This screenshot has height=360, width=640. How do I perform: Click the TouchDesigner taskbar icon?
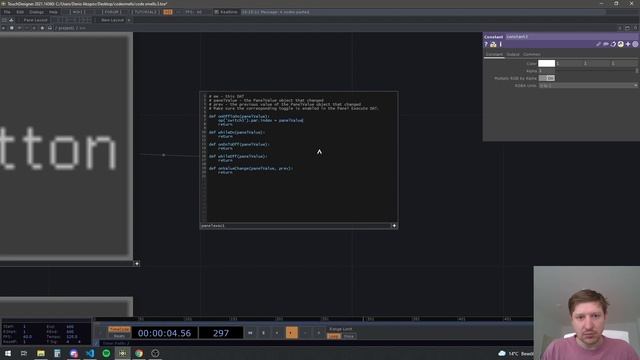(122, 353)
